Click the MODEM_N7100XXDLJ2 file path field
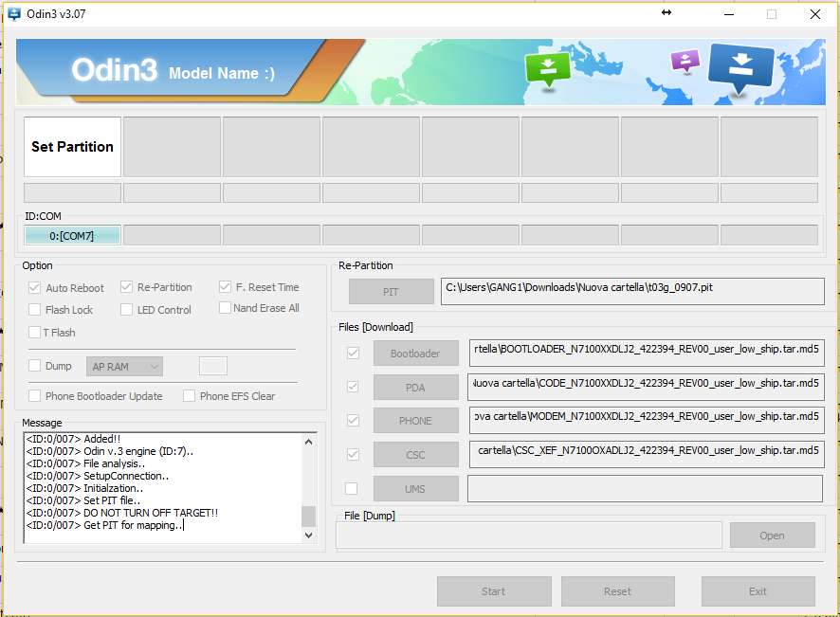Viewport: 840px width, 617px height. 646,421
